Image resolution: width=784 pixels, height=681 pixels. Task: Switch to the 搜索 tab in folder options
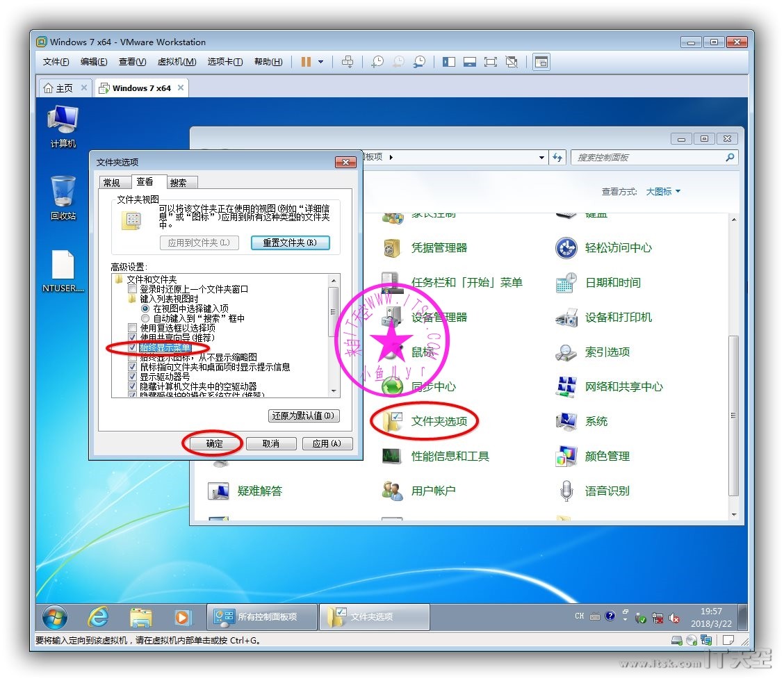point(179,183)
